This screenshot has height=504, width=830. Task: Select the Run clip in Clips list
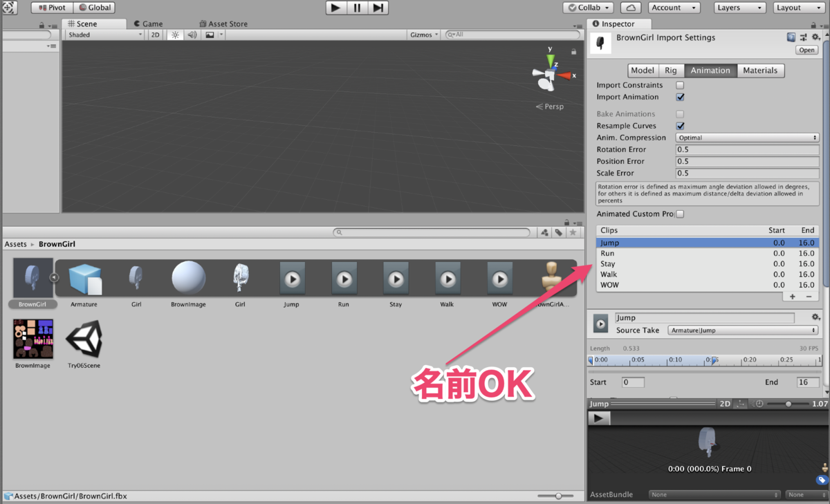[706, 254]
